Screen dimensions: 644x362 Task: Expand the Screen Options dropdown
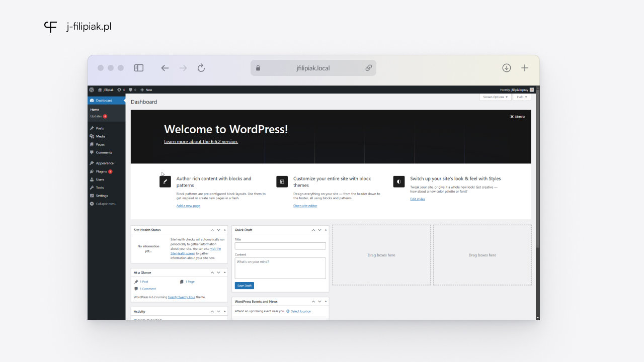pyautogui.click(x=495, y=97)
